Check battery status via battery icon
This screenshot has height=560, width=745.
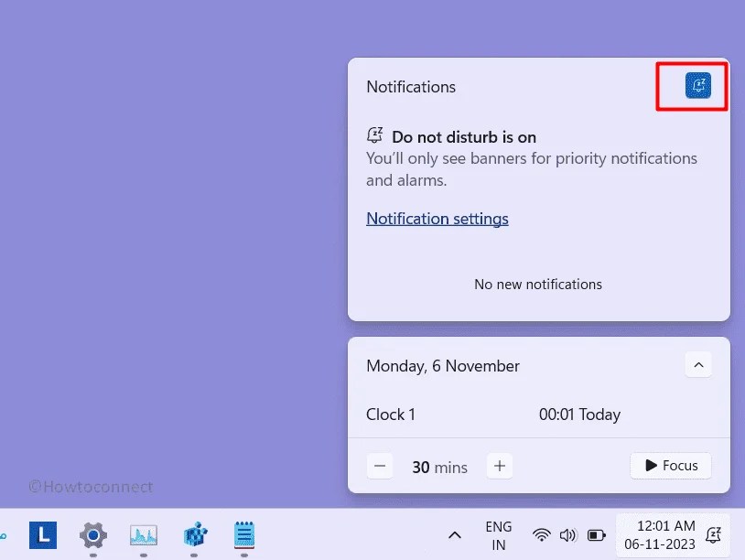point(596,535)
